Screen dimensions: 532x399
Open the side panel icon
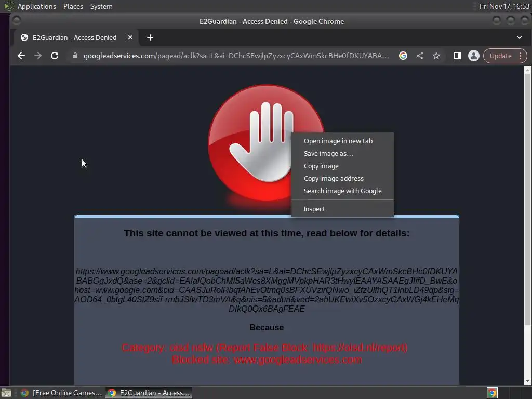point(457,56)
